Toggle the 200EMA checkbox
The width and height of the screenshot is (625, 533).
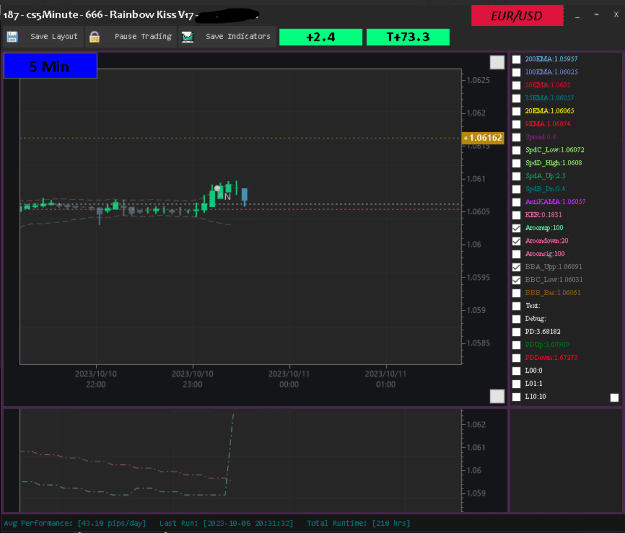point(516,59)
